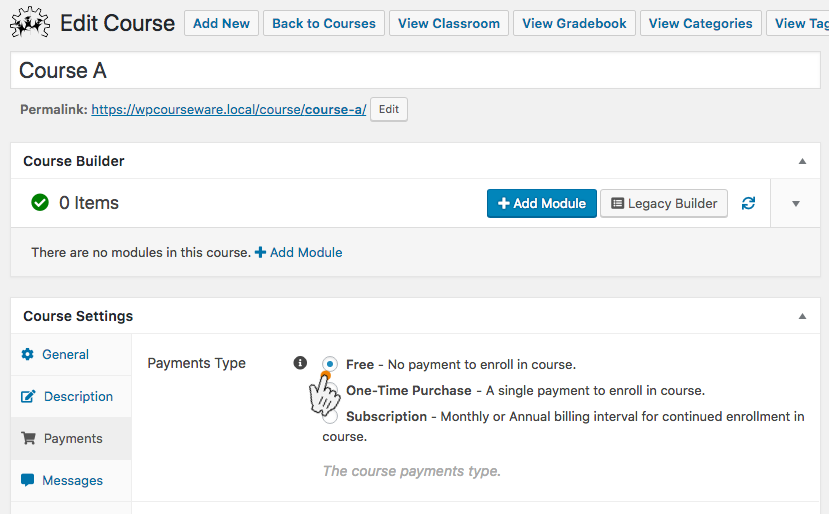The height and width of the screenshot is (514, 829).
Task: Click the Payments cart icon
Action: (x=28, y=438)
